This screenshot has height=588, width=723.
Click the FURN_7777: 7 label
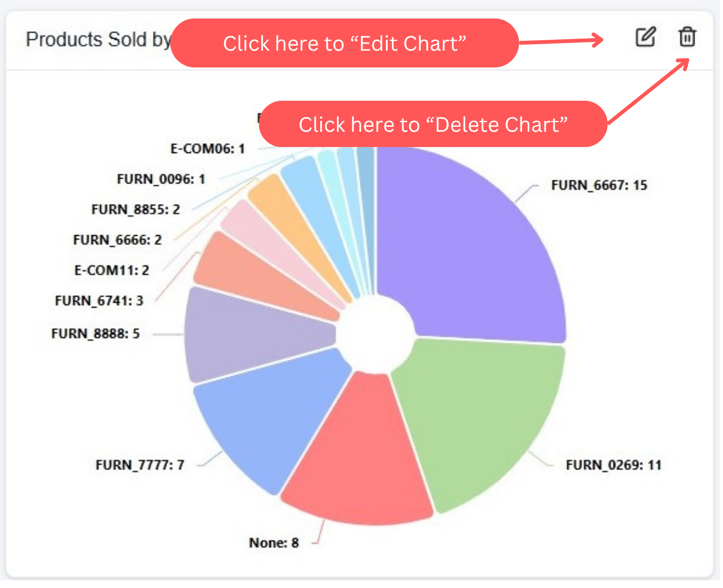(140, 467)
